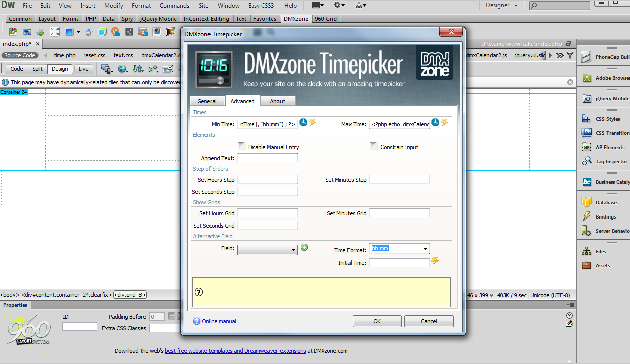This screenshot has height=364, width=630.
Task: Open PhoneGap Build panel
Action: [604, 57]
